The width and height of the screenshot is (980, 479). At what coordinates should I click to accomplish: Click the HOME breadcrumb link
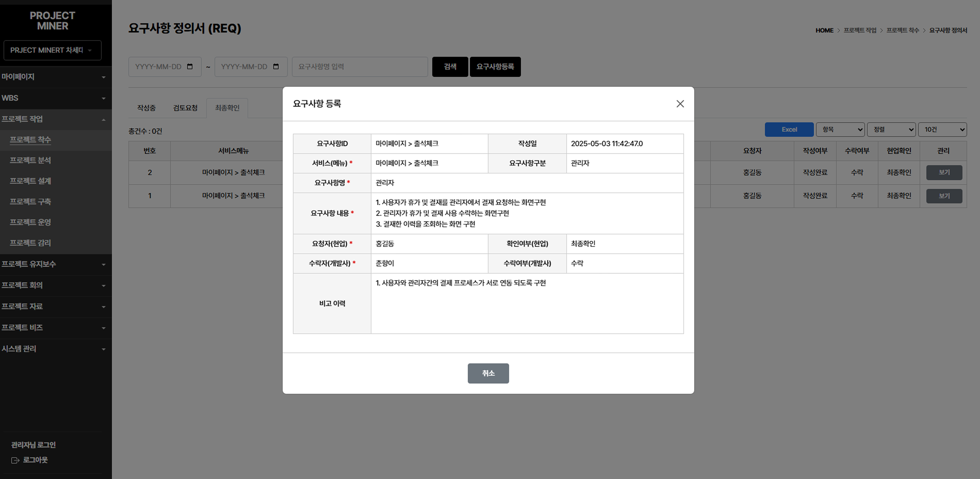coord(824,30)
